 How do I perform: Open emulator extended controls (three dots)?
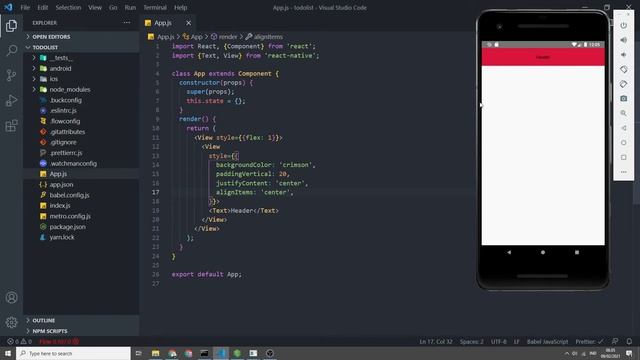tap(623, 172)
